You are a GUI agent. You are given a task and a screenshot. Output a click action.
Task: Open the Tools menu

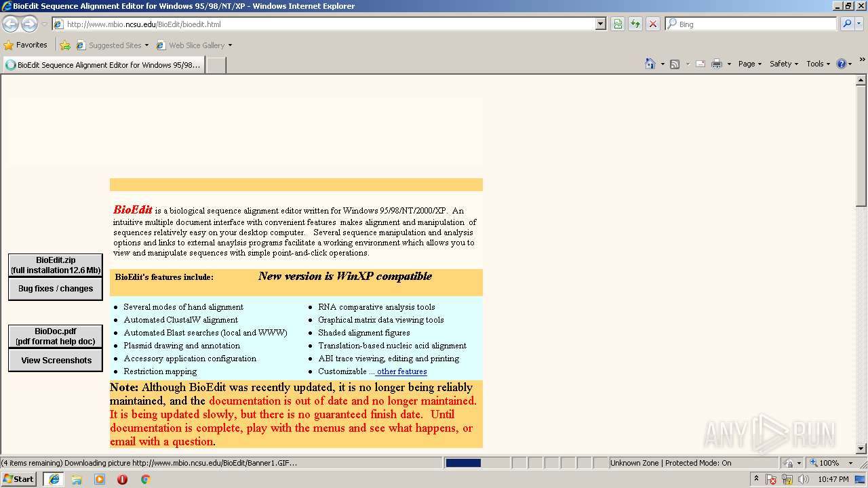click(x=818, y=64)
